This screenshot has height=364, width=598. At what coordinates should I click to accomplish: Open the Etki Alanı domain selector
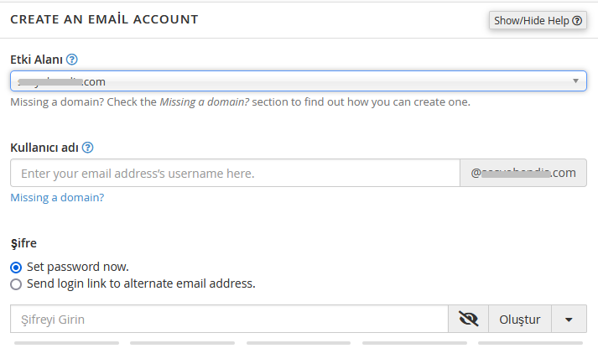click(x=299, y=81)
